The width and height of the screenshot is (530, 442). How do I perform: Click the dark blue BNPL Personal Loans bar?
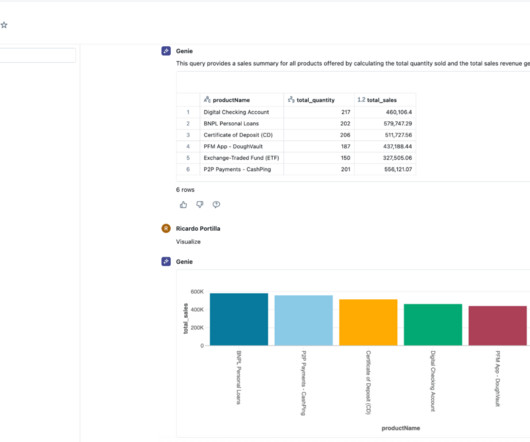[239, 319]
